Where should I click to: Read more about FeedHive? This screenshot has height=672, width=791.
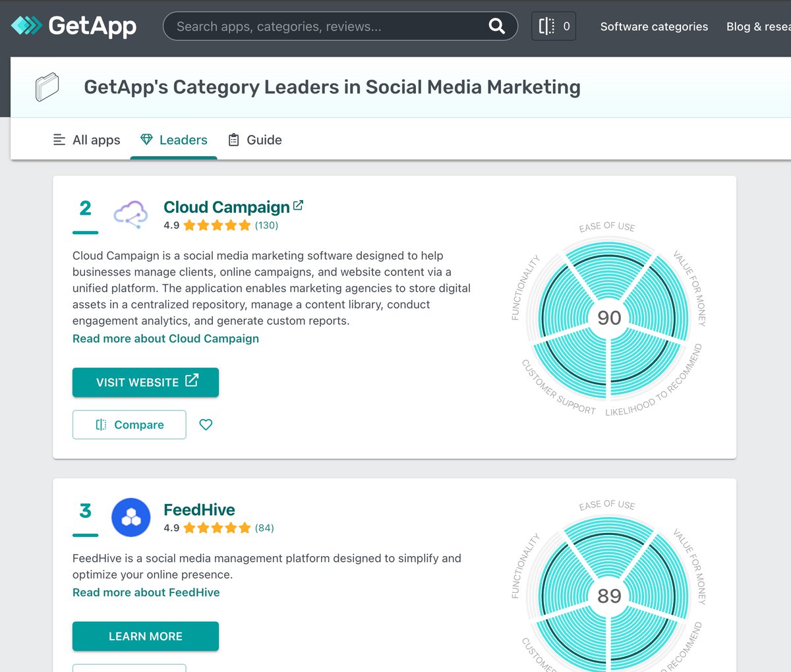point(146,592)
